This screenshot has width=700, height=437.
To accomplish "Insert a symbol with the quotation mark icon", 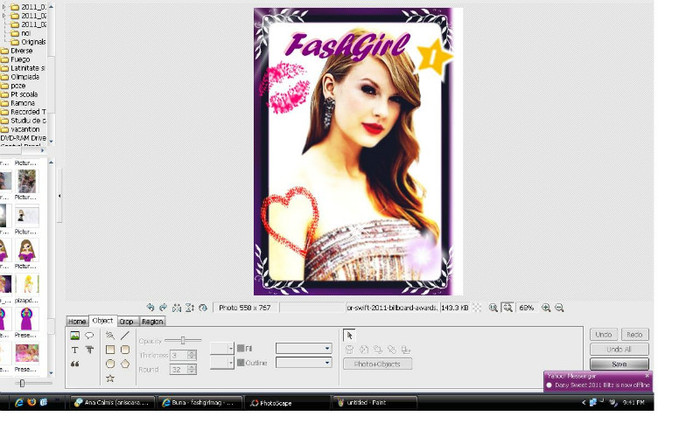I will tap(75, 364).
